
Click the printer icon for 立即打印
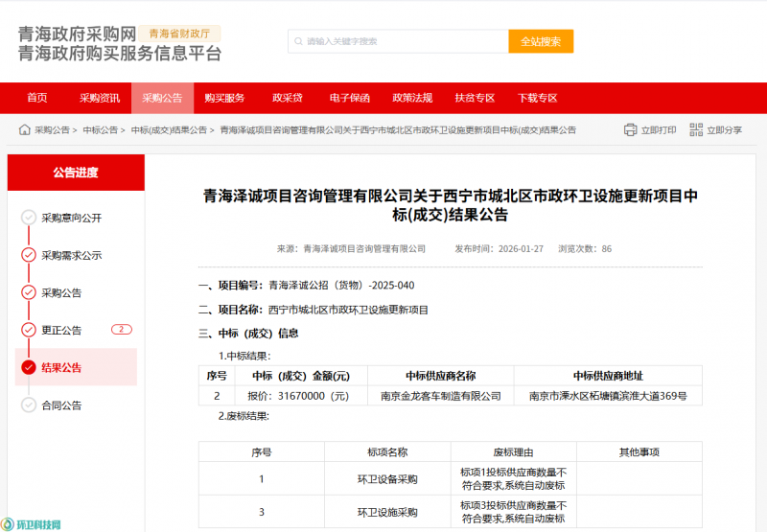pyautogui.click(x=630, y=129)
